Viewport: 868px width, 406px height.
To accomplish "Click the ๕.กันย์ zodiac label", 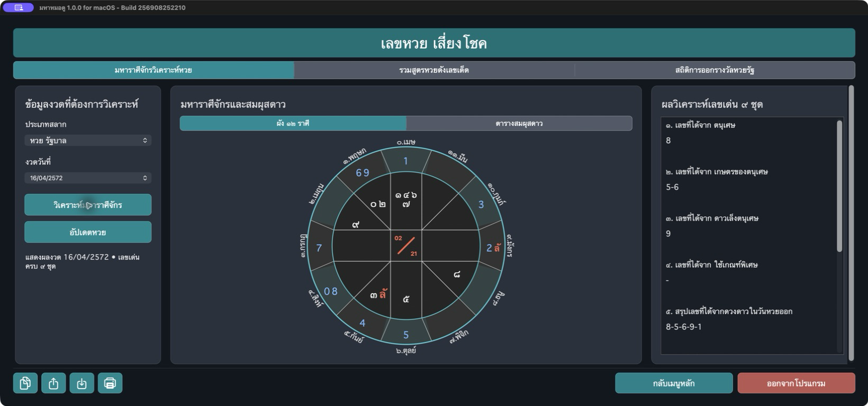I will [354, 336].
